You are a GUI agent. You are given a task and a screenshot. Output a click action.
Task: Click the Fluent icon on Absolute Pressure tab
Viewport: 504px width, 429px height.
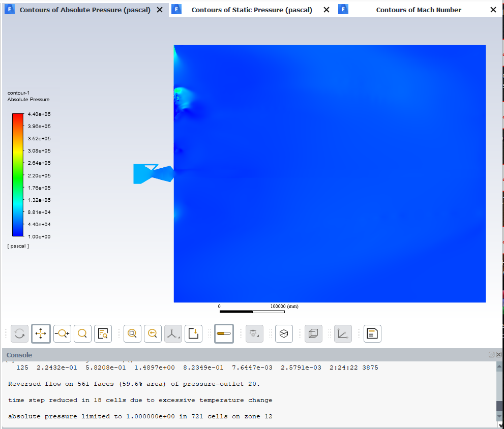point(10,9)
